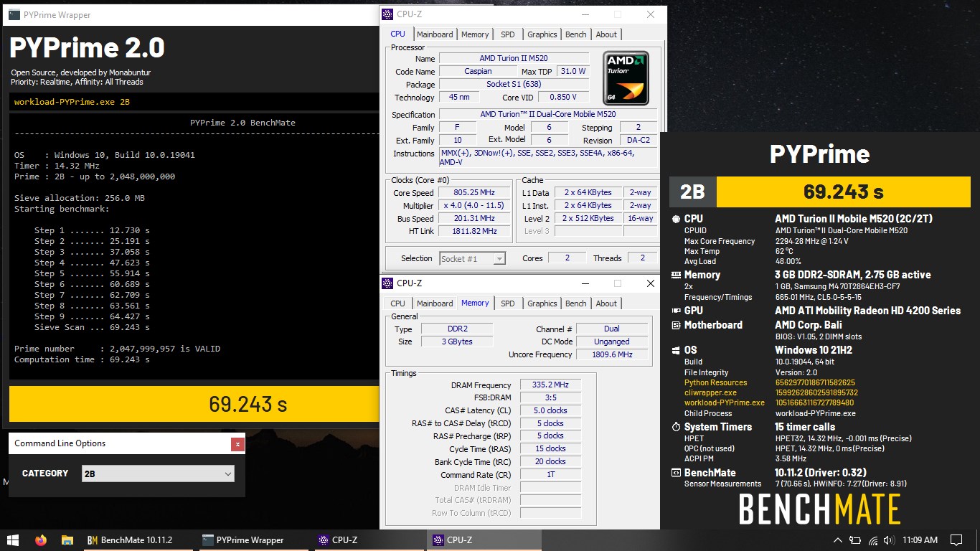The image size is (980, 551).
Task: Click the taskbar clock showing 11:09 AM
Action: 920,540
